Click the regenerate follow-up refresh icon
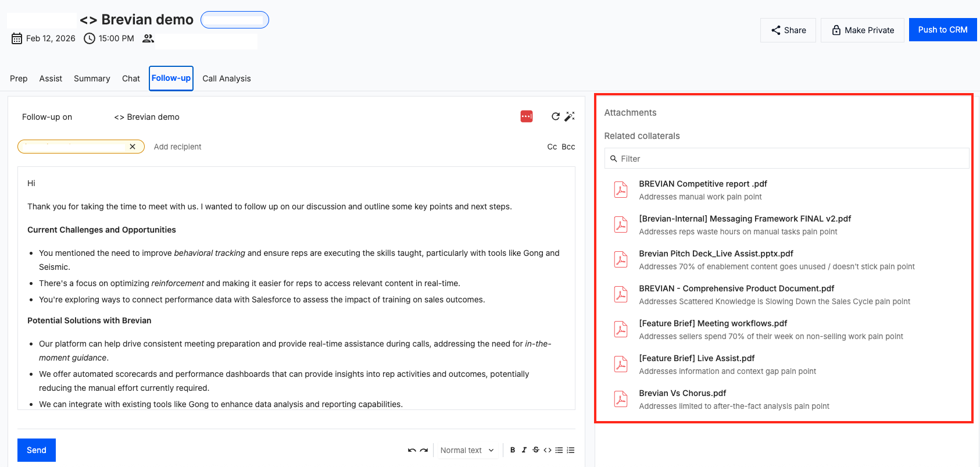980x467 pixels. (555, 116)
